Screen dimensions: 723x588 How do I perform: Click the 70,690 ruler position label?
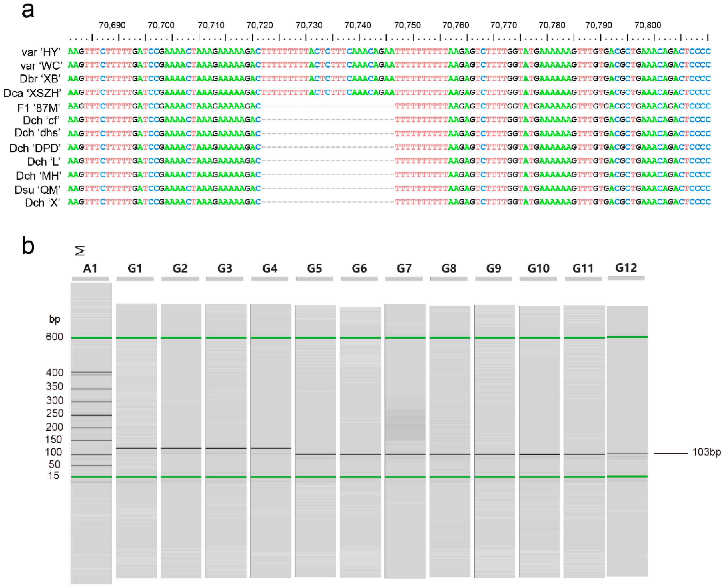[112, 25]
